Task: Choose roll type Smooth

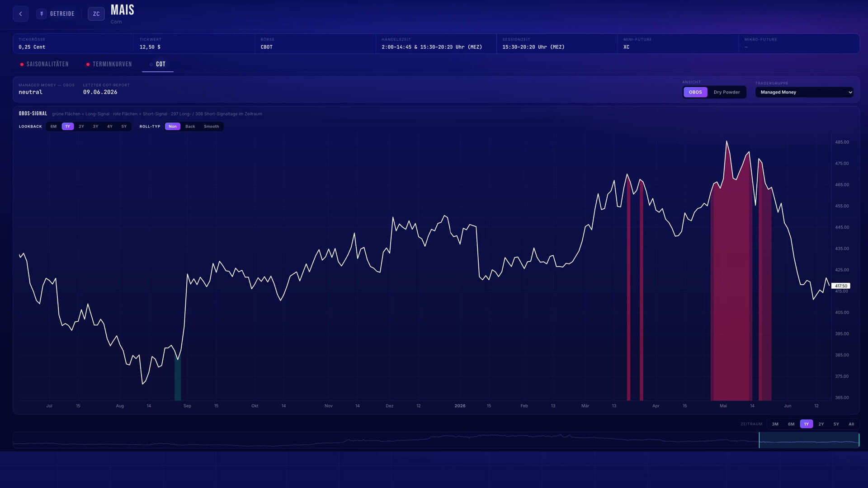Action: [211, 127]
